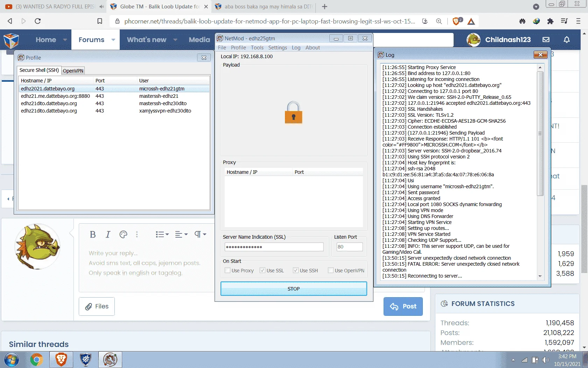Click the STOP button in NetMod

(x=294, y=289)
